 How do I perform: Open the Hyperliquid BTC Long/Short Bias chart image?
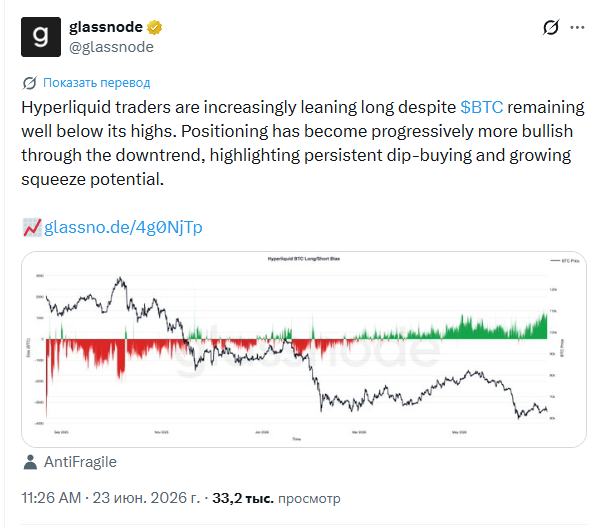click(x=304, y=349)
